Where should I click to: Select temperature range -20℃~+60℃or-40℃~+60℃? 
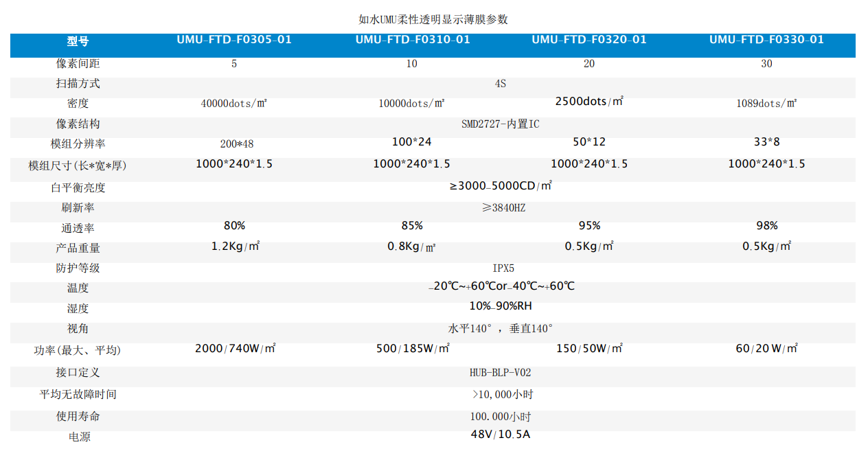(501, 286)
